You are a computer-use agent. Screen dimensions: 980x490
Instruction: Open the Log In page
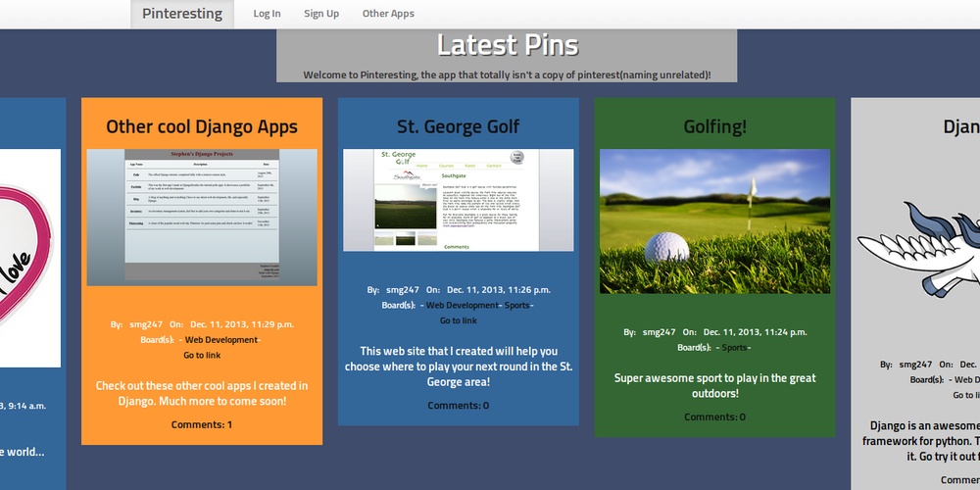[267, 14]
